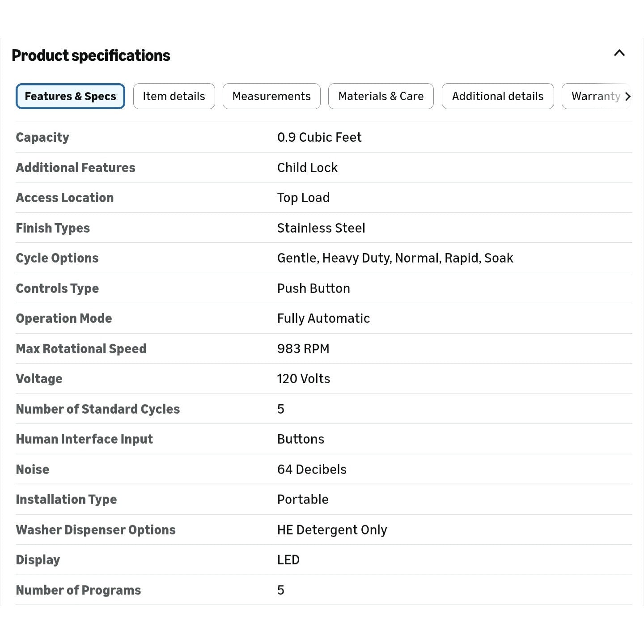Switch to the Measurements tab
644x644 pixels.
click(x=271, y=96)
